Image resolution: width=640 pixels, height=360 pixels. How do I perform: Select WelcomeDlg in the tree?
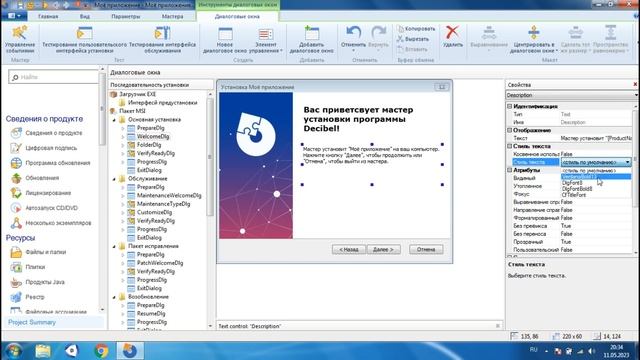click(x=153, y=137)
